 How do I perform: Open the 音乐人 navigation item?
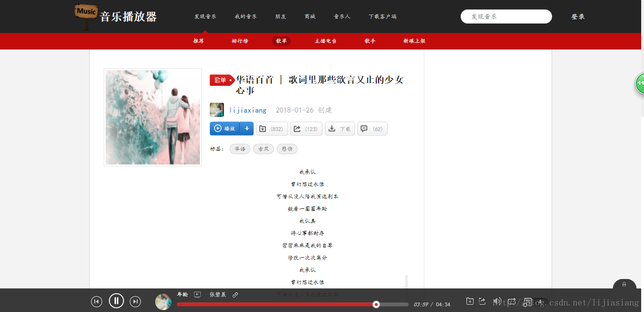click(x=342, y=16)
